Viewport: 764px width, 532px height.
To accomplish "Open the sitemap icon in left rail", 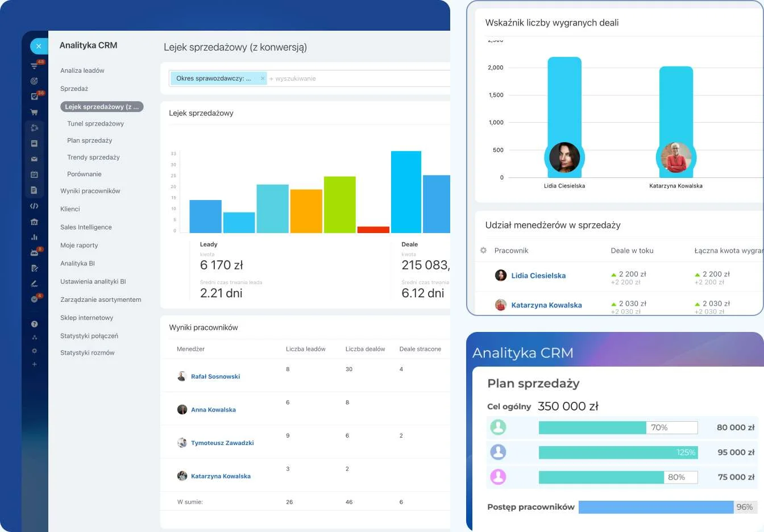I will click(34, 337).
